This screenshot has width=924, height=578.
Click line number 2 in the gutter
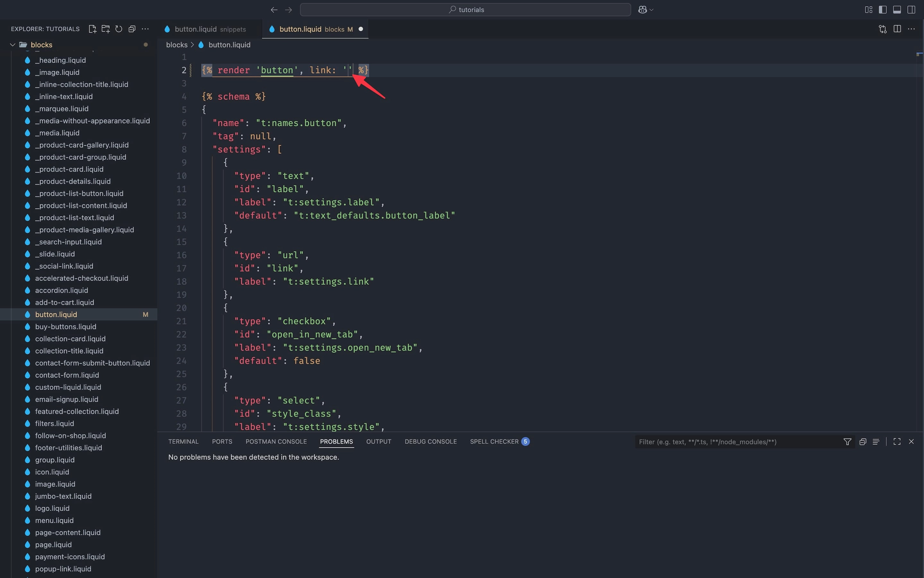(x=184, y=70)
